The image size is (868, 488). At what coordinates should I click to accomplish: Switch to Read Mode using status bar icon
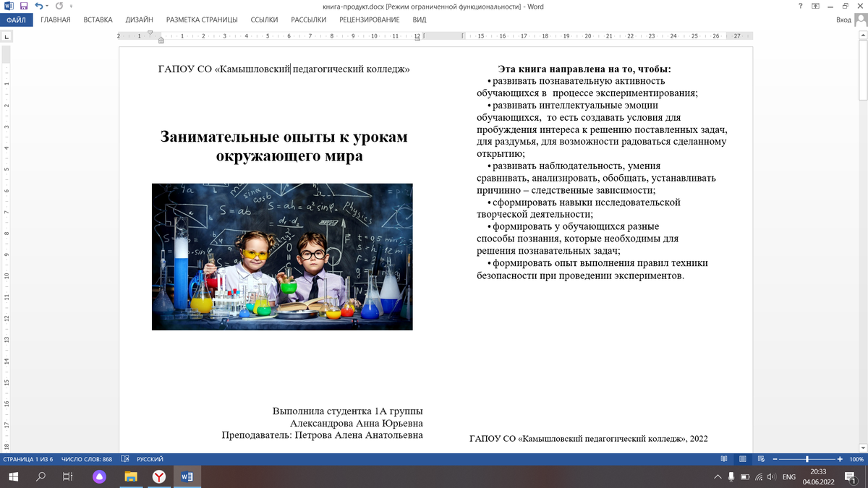tap(723, 458)
